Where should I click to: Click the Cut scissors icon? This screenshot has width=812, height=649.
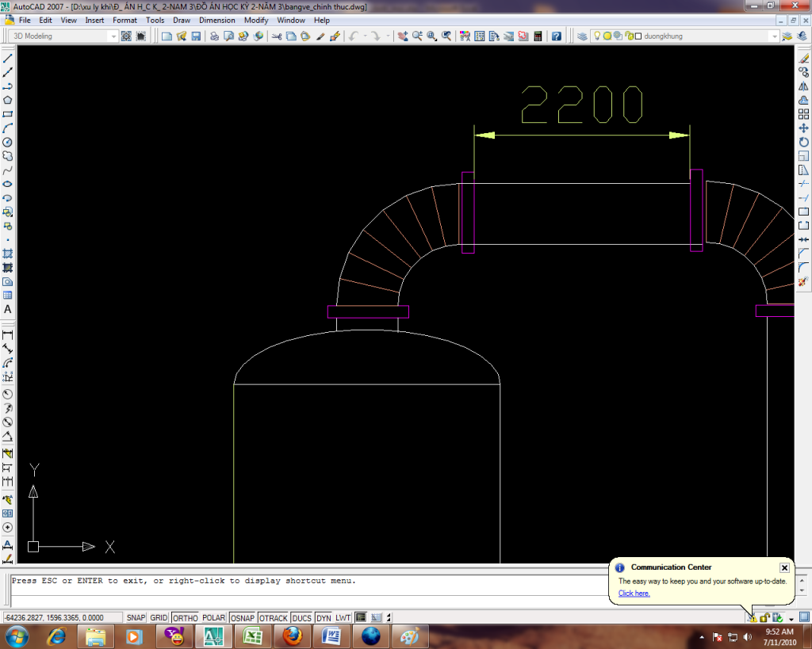[x=277, y=36]
